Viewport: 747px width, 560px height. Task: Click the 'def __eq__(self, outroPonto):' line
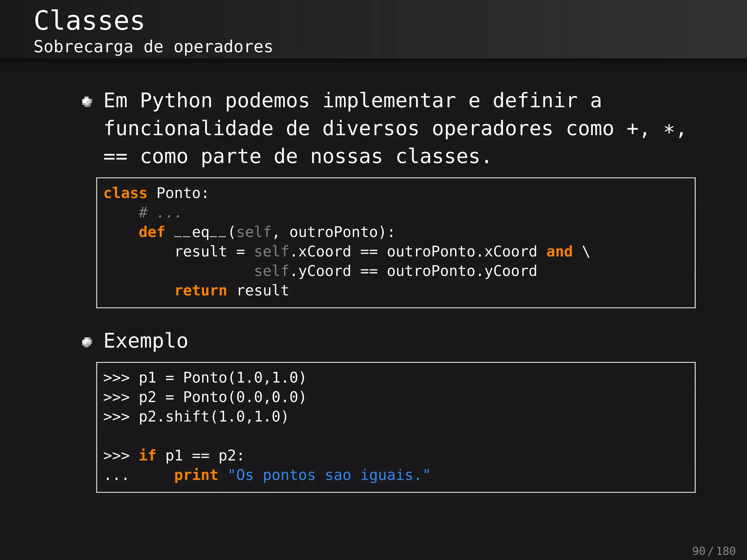267,232
